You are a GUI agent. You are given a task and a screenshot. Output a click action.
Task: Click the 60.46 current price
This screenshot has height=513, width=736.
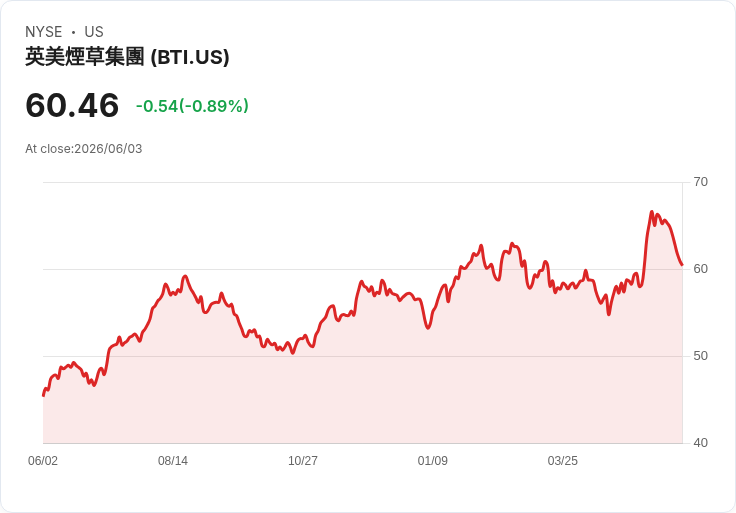click(x=72, y=105)
